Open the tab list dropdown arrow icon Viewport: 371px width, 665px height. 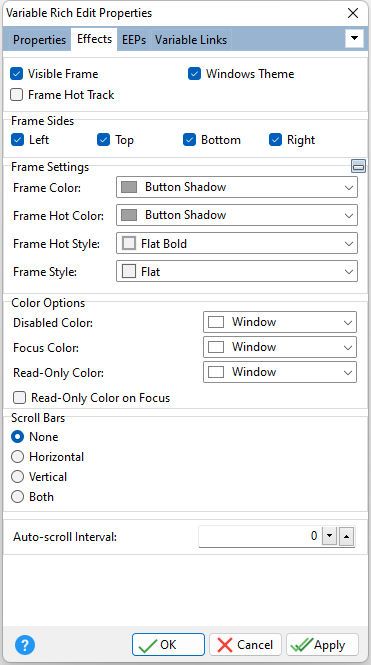[x=354, y=39]
